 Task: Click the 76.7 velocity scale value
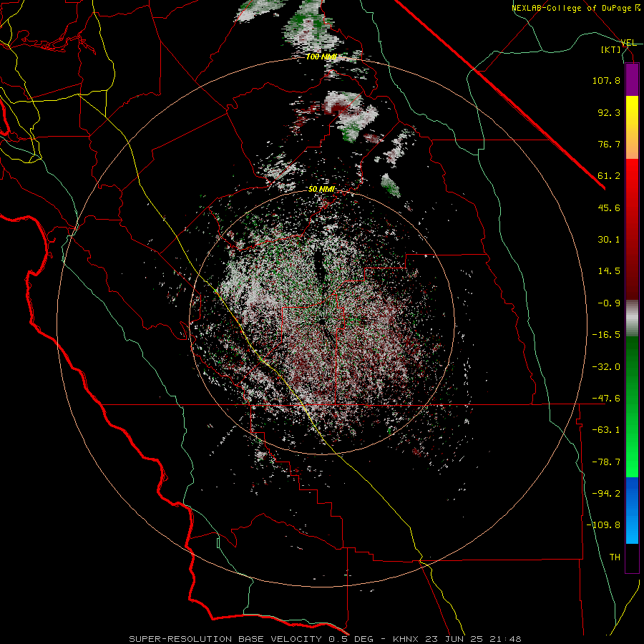609,144
